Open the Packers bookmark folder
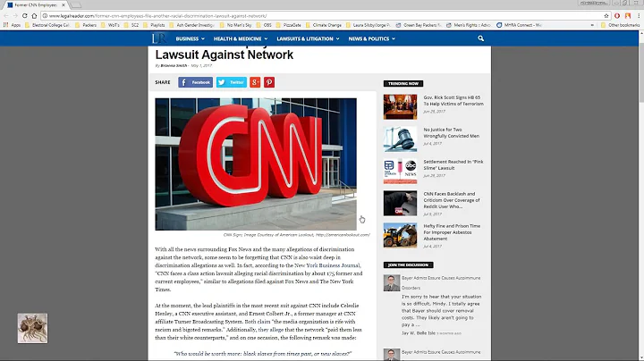644x361 pixels. coord(86,25)
